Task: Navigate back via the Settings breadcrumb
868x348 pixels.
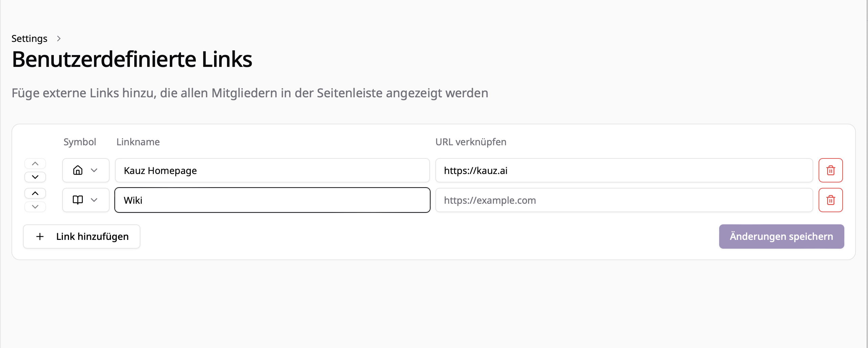Action: 29,38
